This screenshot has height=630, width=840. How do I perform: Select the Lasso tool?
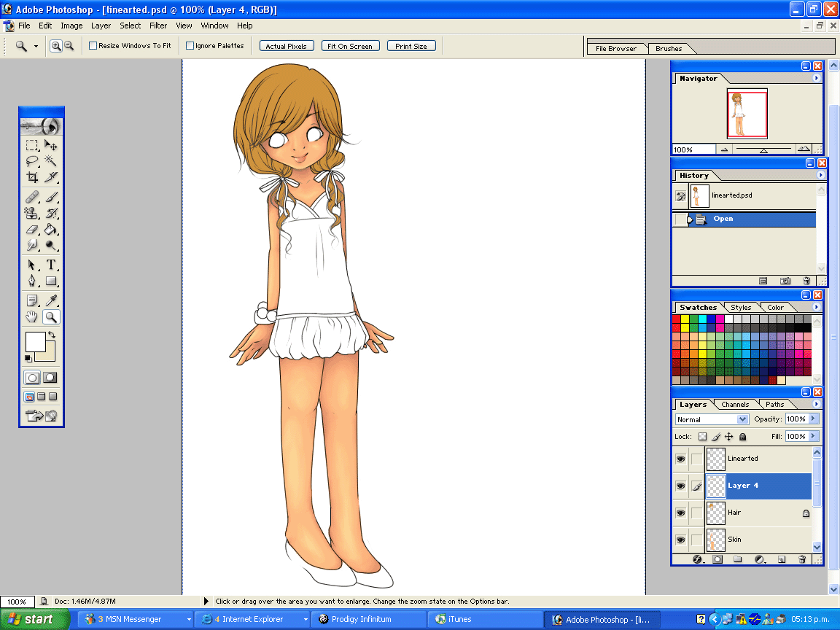32,161
